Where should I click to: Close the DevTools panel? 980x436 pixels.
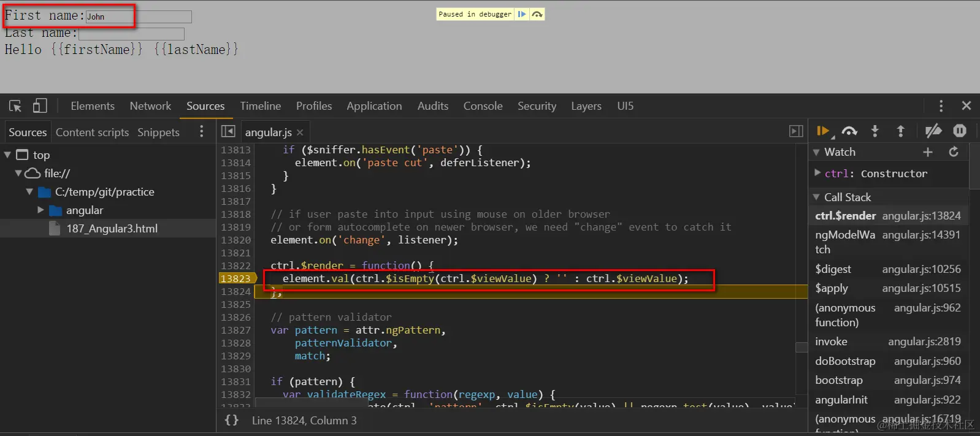(x=967, y=106)
